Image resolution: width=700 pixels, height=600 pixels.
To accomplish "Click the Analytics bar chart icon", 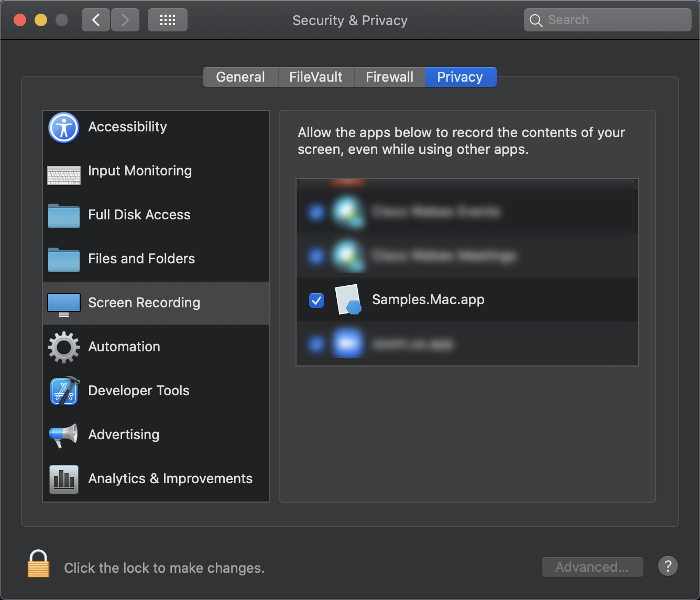I will click(64, 480).
